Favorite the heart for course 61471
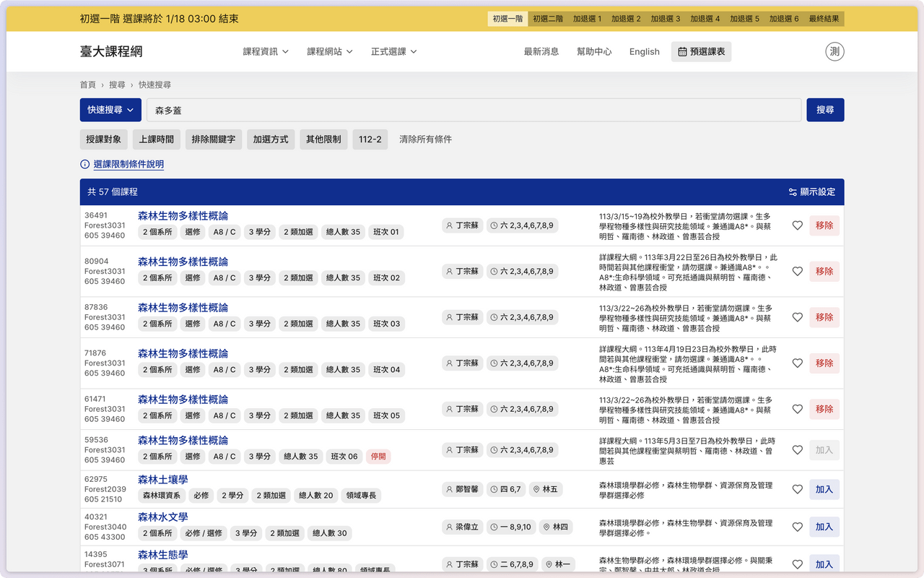The width and height of the screenshot is (924, 578). pyautogui.click(x=797, y=409)
